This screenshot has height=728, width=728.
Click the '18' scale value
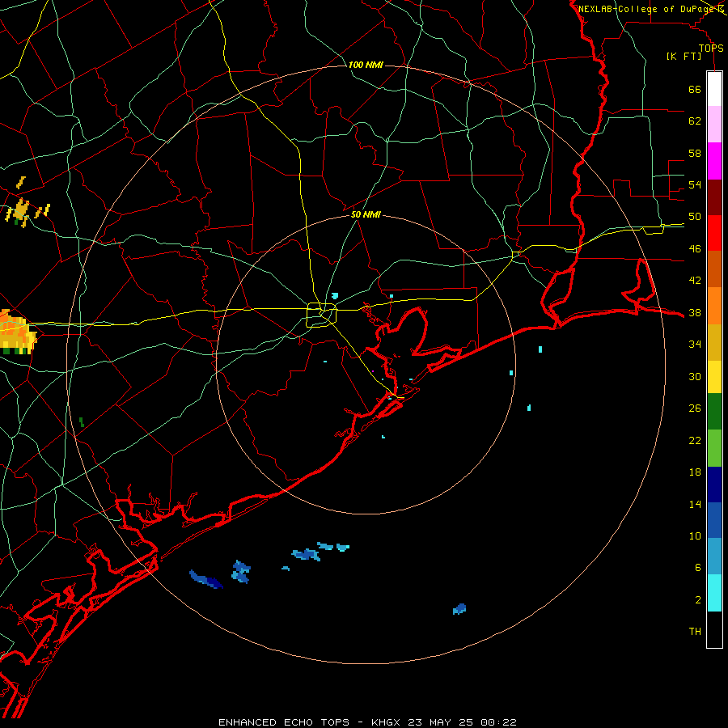695,472
